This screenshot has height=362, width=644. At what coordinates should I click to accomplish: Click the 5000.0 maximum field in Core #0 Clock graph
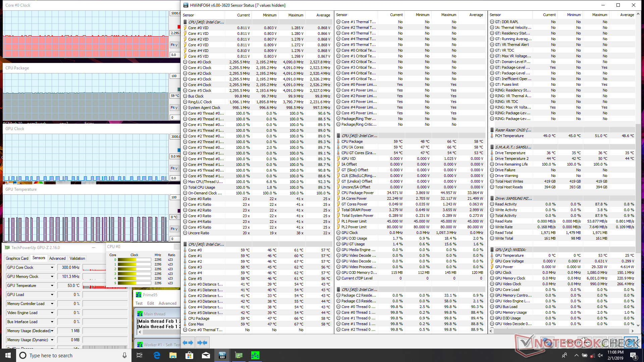click(x=175, y=13)
